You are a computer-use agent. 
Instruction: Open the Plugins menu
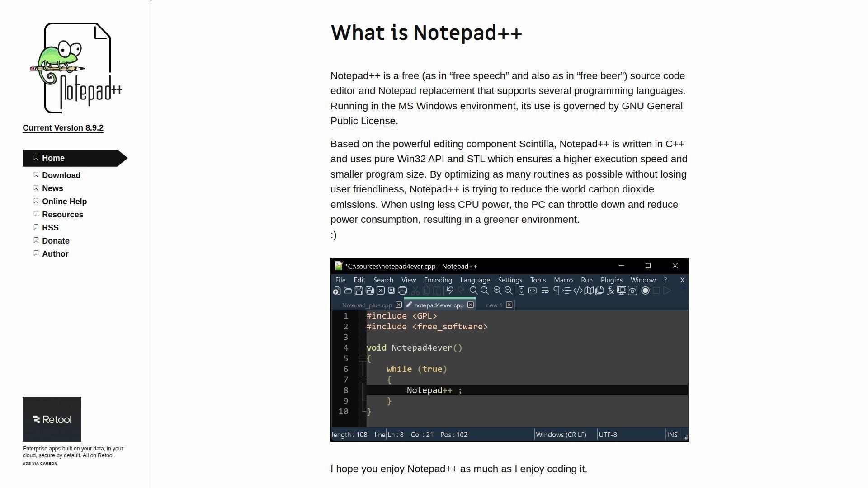point(612,280)
